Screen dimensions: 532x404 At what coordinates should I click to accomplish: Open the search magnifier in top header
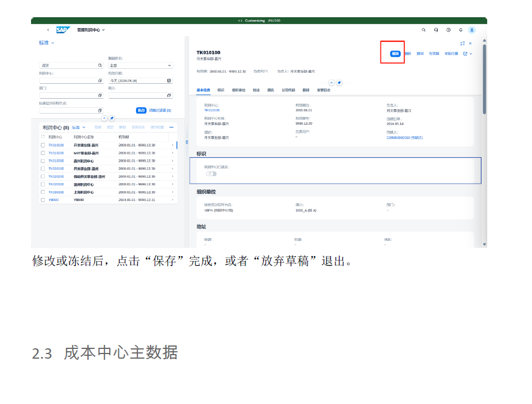(x=423, y=30)
